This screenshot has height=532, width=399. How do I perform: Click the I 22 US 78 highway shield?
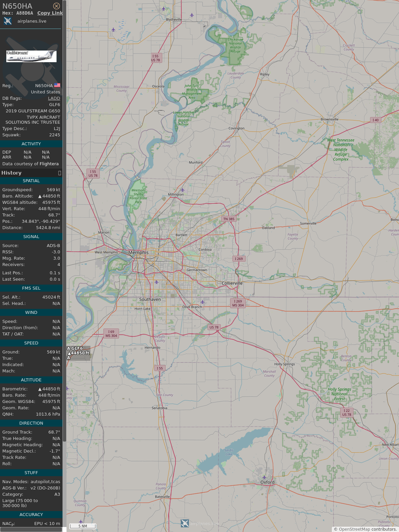click(x=347, y=413)
